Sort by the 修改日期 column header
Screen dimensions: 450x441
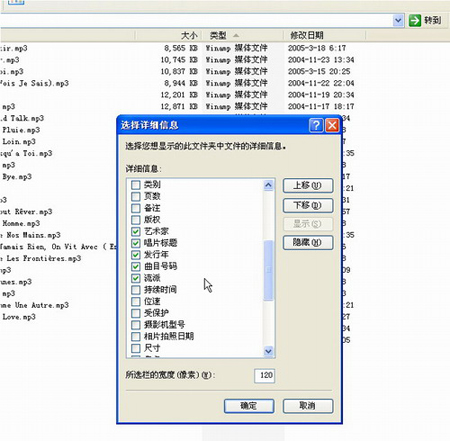click(x=325, y=35)
